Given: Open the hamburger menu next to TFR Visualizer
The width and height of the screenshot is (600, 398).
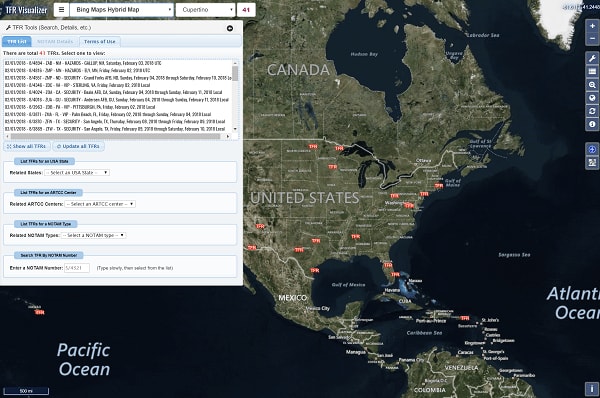Looking at the screenshot, I should [61, 10].
